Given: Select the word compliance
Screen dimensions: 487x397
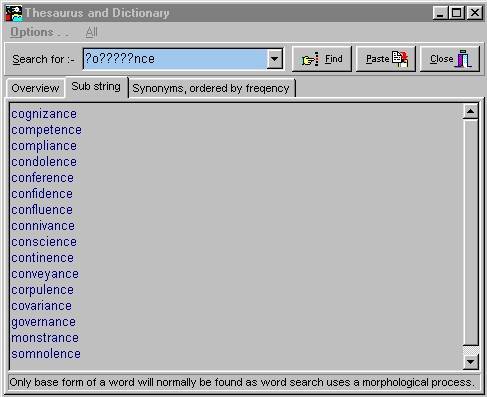Looking at the screenshot, I should tap(44, 146).
